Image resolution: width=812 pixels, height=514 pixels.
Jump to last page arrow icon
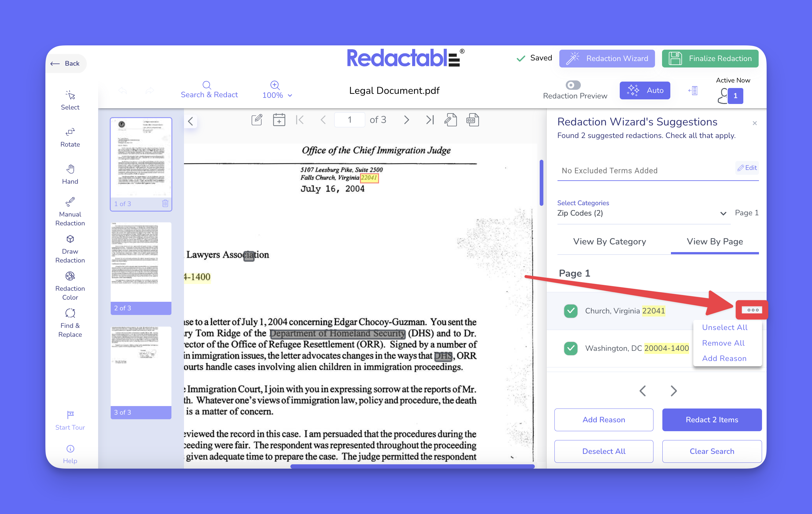pyautogui.click(x=429, y=120)
